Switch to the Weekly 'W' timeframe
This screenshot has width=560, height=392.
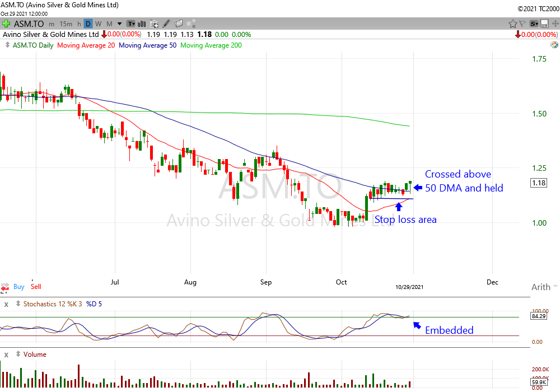click(99, 24)
